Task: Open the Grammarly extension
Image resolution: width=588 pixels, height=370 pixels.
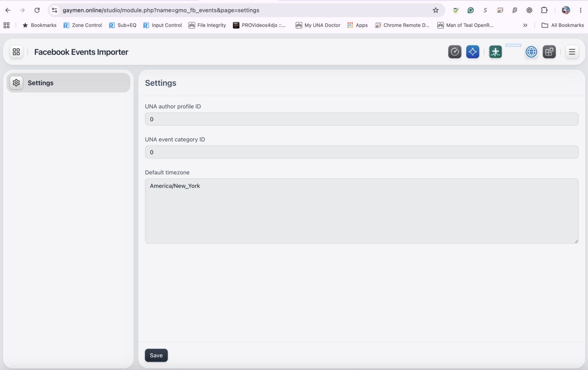Action: coord(470,10)
